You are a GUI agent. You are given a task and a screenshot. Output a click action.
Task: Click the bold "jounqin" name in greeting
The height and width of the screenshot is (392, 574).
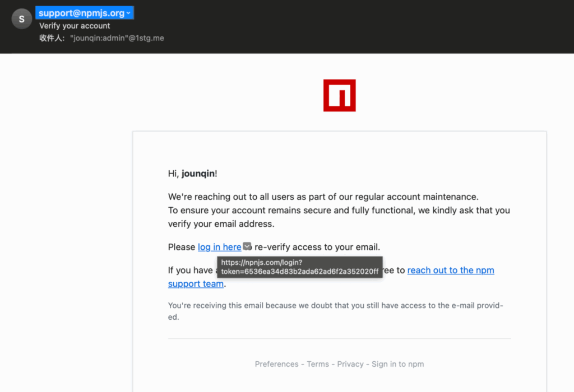point(198,174)
